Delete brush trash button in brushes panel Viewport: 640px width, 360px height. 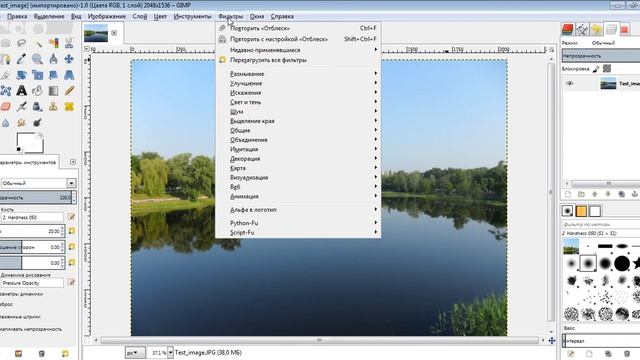click(627, 354)
